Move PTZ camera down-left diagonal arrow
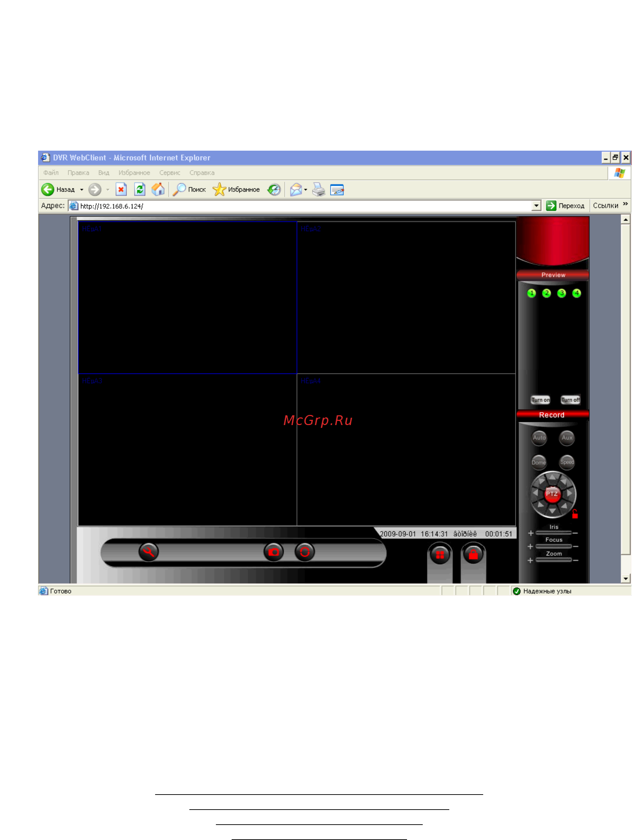Viewport: 632px width, 840px height. (x=540, y=505)
